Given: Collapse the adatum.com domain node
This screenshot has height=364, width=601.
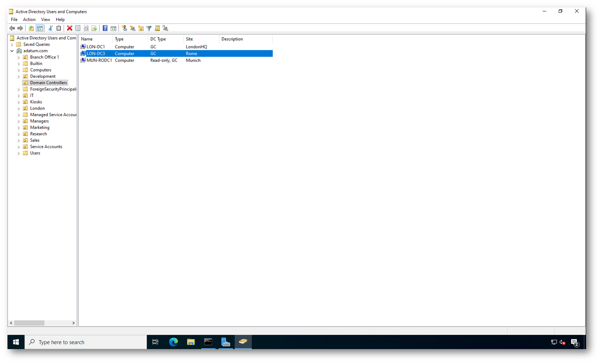Looking at the screenshot, I should coord(12,51).
